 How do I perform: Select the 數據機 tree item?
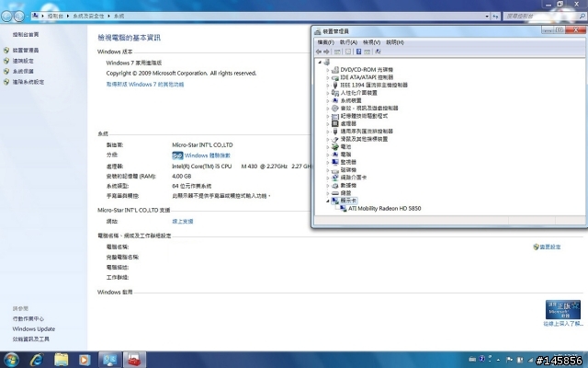click(348, 186)
